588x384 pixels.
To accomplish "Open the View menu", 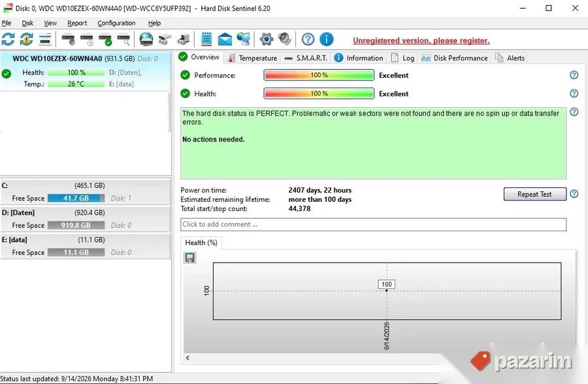I will point(50,24).
